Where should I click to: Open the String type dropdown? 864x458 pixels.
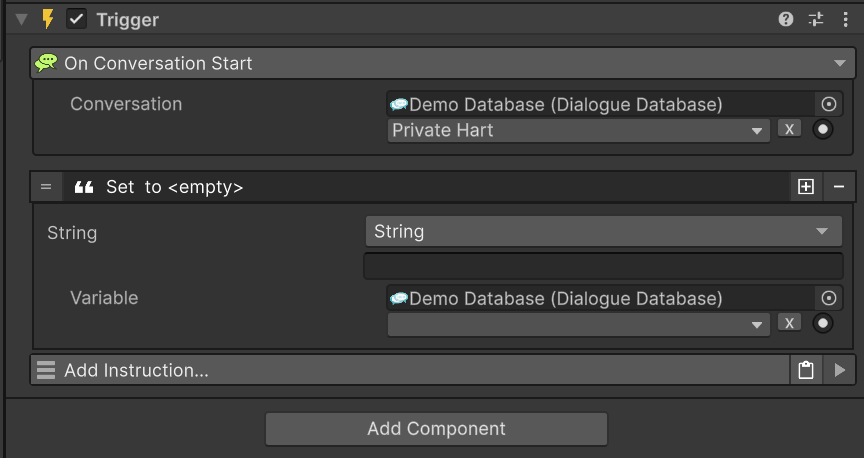tap(603, 231)
